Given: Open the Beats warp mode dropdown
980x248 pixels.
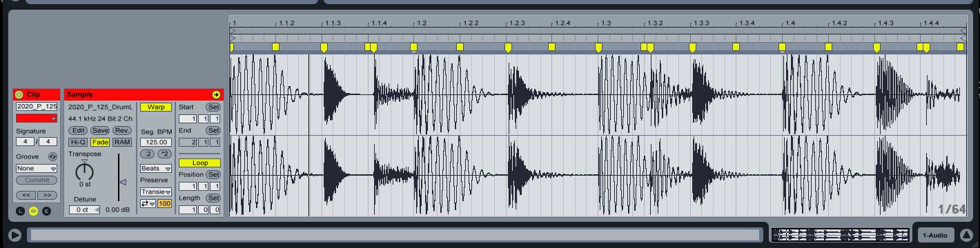Looking at the screenshot, I should (x=156, y=168).
